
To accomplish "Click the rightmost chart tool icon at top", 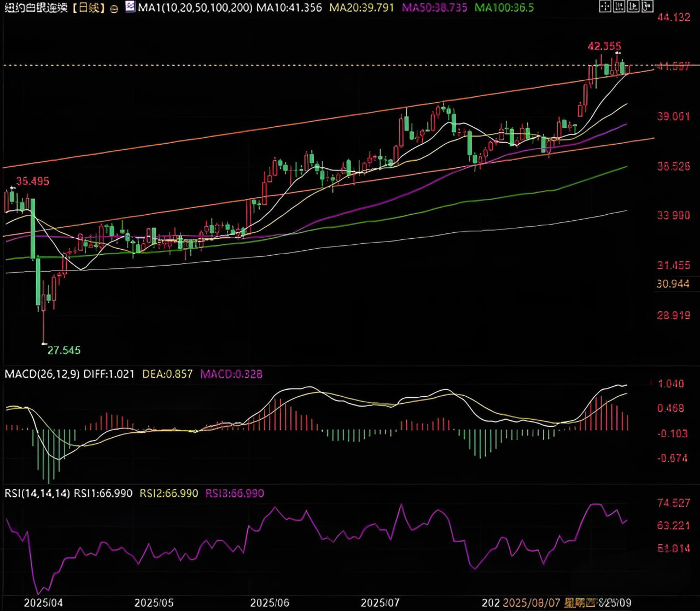I will [646, 7].
